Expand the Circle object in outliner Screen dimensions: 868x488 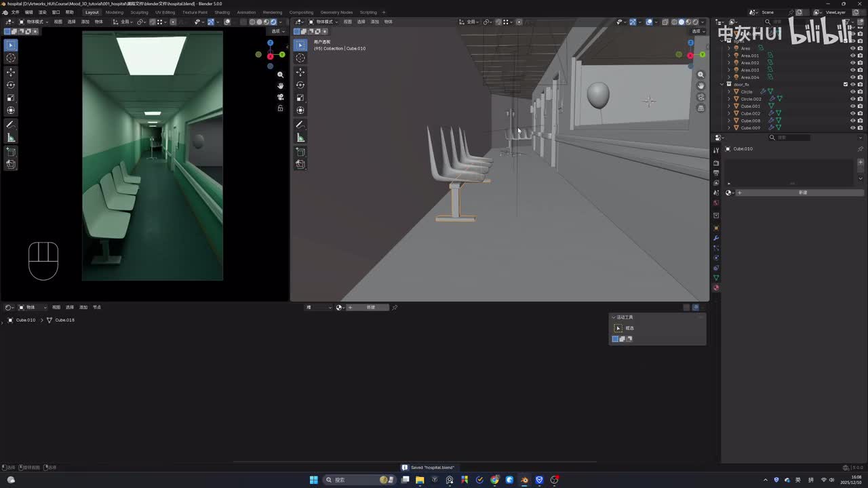point(729,91)
